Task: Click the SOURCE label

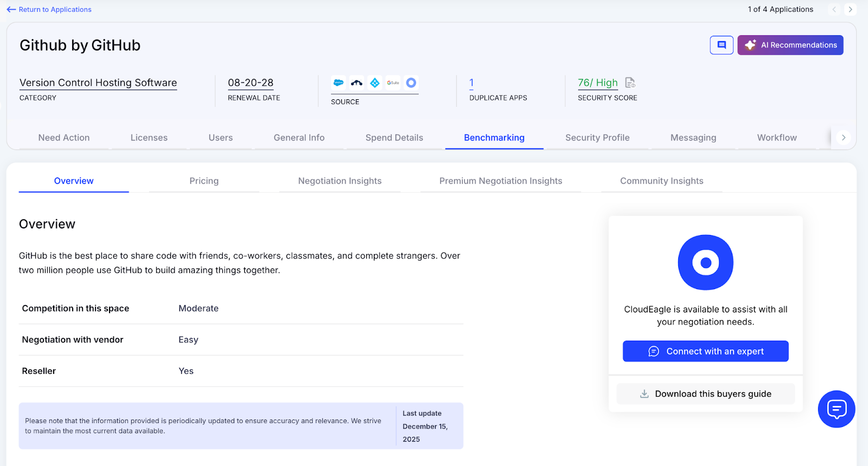Action: [345, 102]
